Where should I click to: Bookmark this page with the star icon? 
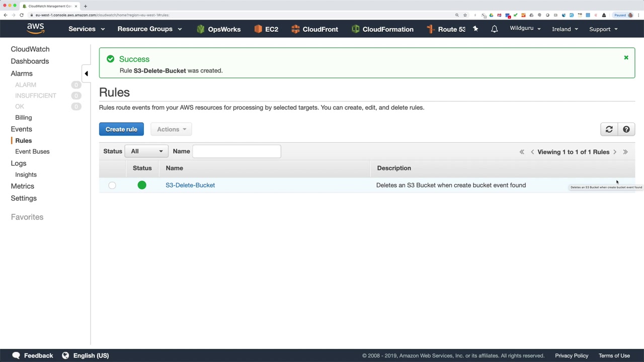tap(465, 15)
